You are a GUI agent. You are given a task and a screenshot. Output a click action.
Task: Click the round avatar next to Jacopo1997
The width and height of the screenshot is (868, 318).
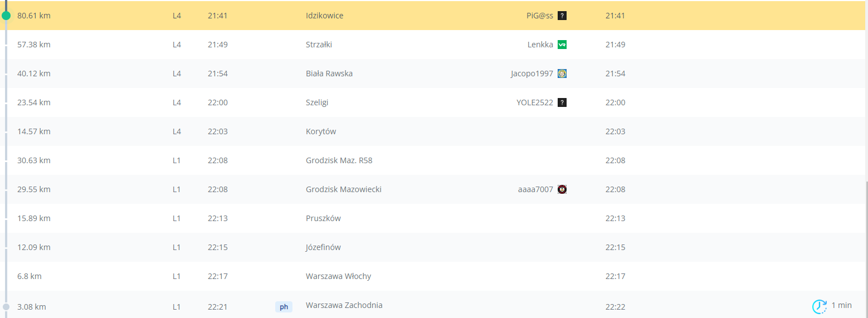562,74
